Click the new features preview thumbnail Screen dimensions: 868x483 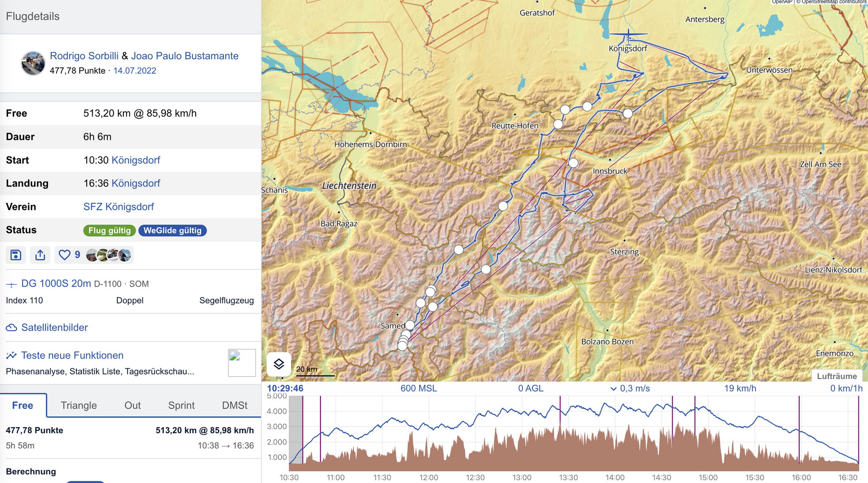pos(242,363)
